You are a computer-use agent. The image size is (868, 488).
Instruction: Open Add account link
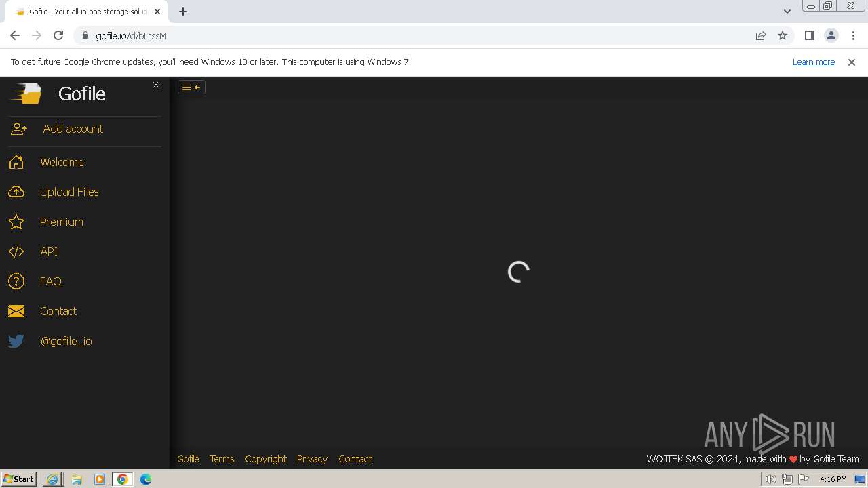coord(73,129)
